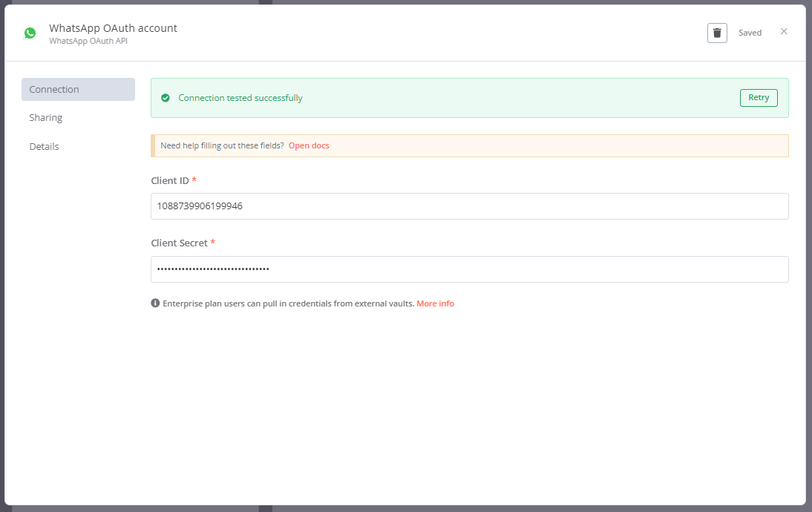Click the Client Secret label
Screen dimensions: 812x512
click(179, 243)
